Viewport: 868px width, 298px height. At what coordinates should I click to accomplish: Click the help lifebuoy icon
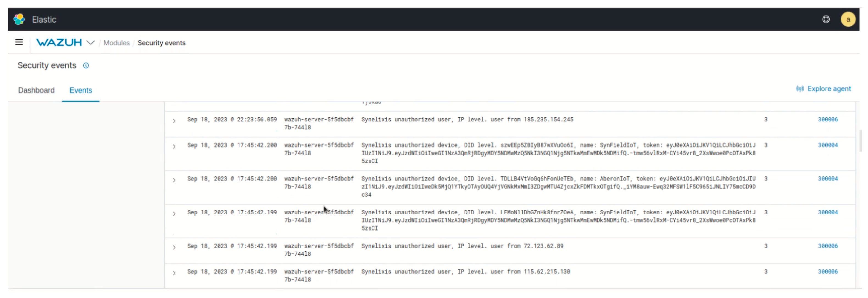tap(825, 19)
